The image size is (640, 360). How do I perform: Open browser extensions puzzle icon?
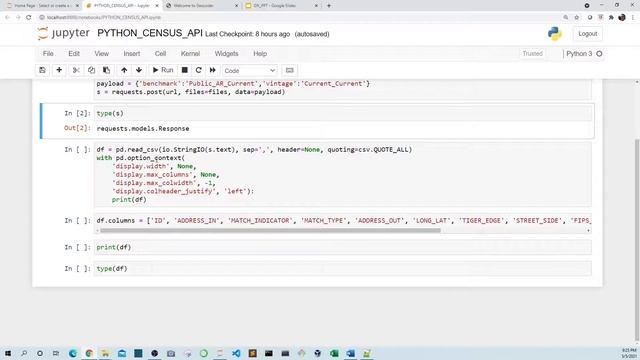pyautogui.click(x=611, y=18)
